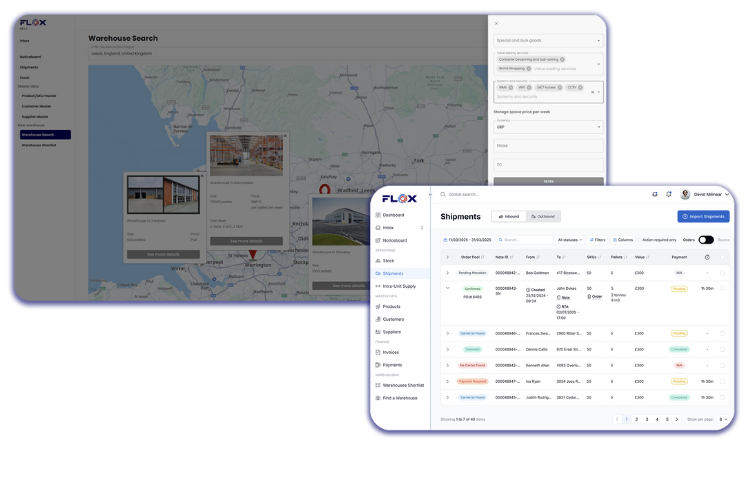Clear all Systems and security selections
Viewport: 750px width, 500px height.
(x=592, y=92)
